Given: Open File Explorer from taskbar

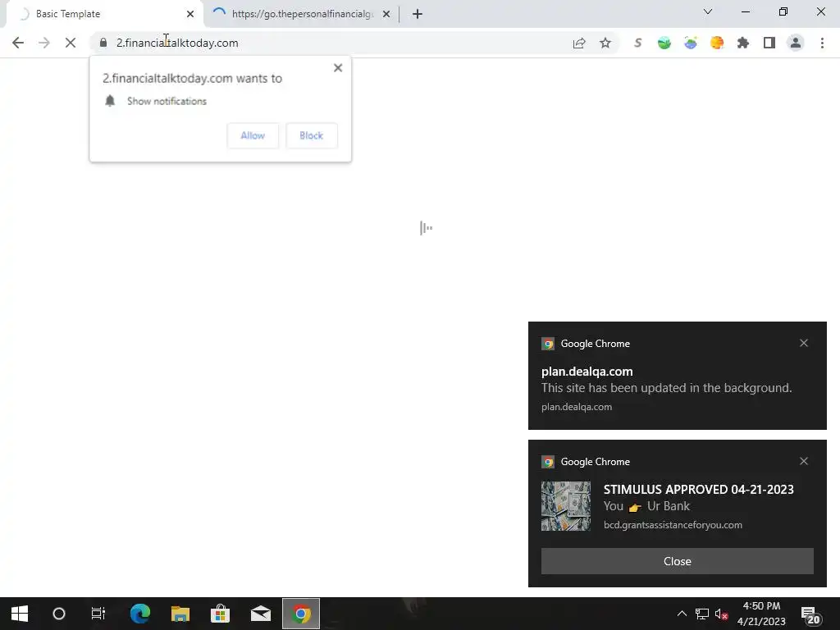Looking at the screenshot, I should pos(180,614).
